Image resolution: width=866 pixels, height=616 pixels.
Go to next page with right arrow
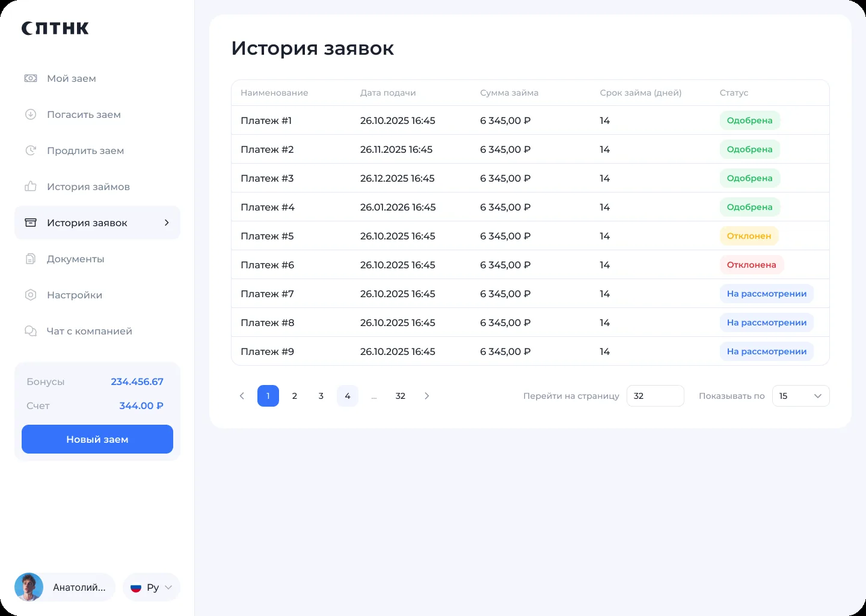(427, 396)
